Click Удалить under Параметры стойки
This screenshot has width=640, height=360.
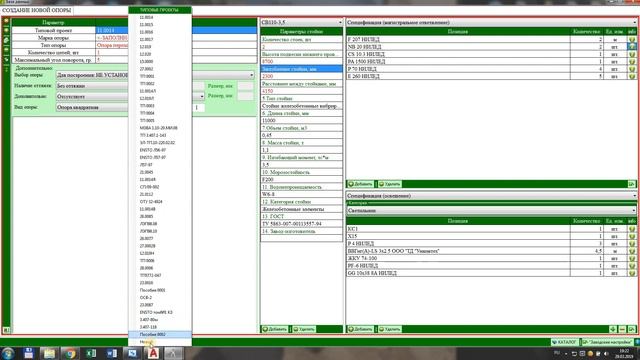click(304, 329)
